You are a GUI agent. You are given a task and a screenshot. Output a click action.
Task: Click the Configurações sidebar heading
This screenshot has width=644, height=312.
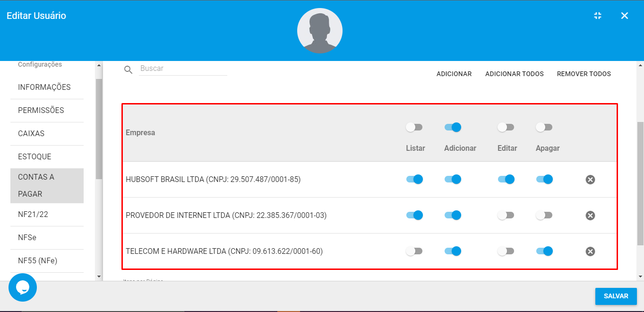40,64
